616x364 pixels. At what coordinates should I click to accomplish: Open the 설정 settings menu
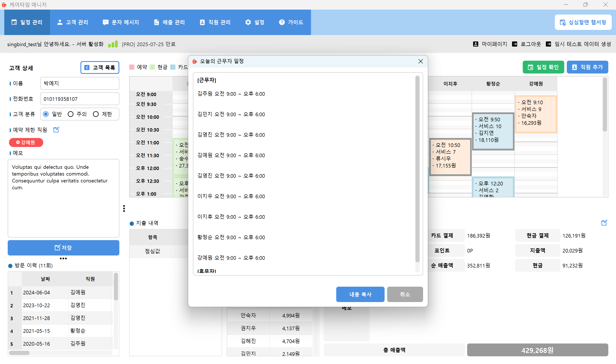tap(255, 22)
